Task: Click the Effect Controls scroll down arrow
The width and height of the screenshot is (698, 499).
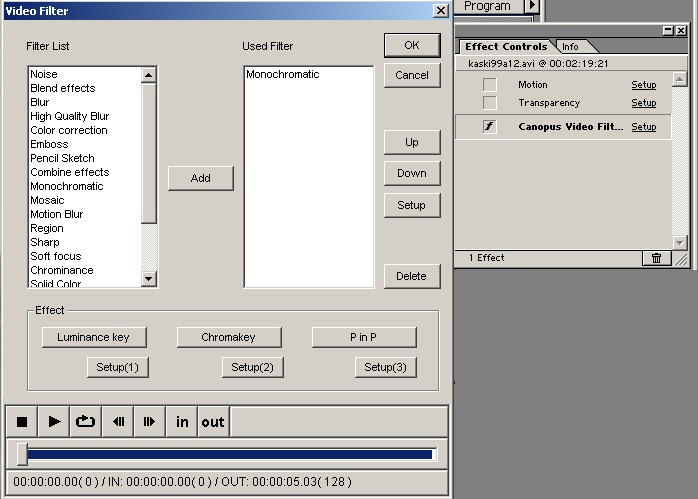Action: pyautogui.click(x=679, y=242)
